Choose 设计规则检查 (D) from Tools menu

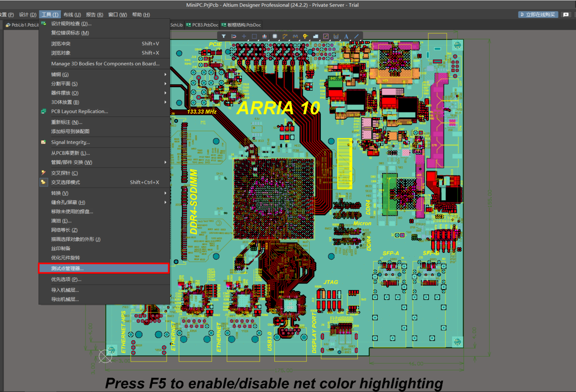[71, 24]
